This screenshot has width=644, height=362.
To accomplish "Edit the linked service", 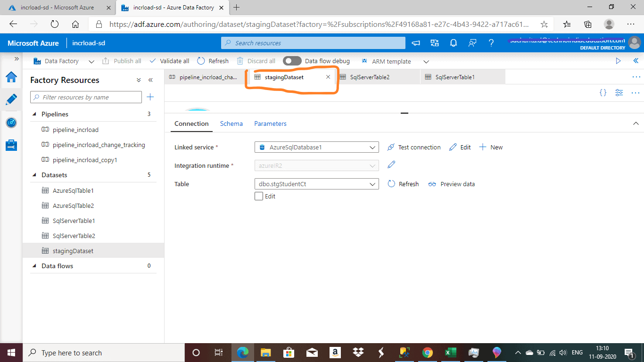I will (x=460, y=147).
